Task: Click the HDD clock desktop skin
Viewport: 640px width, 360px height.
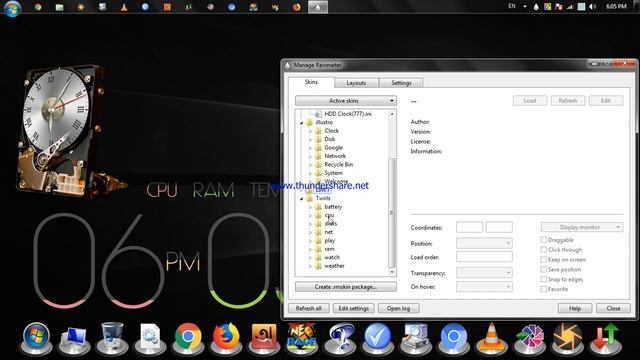Action: [59, 131]
